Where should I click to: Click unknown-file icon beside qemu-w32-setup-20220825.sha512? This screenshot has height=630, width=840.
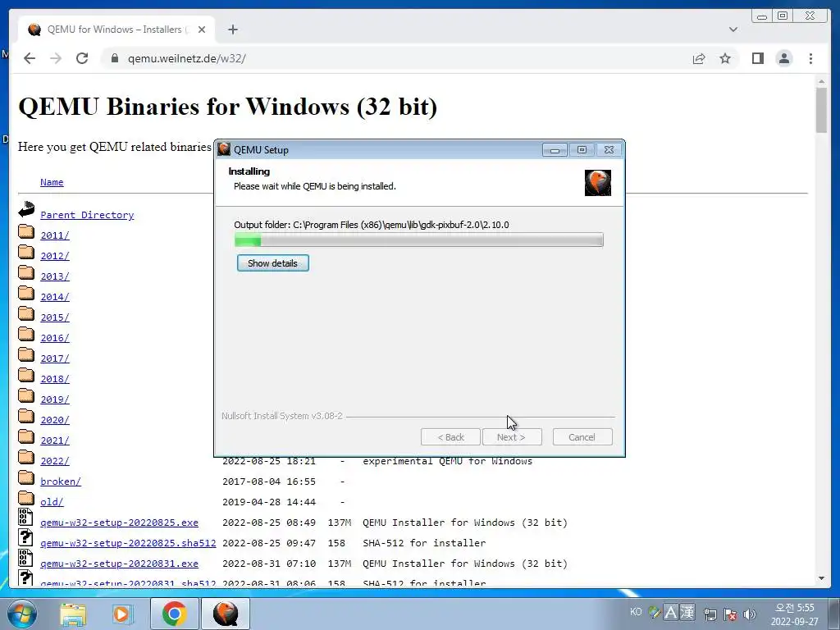tap(25, 537)
